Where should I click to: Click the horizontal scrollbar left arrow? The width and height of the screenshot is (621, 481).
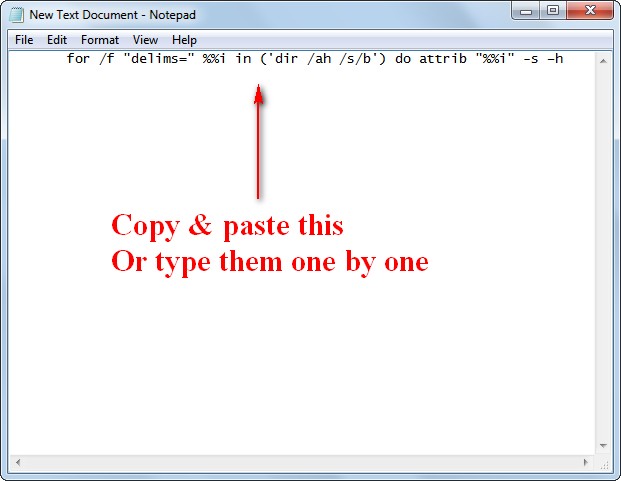[x=18, y=462]
